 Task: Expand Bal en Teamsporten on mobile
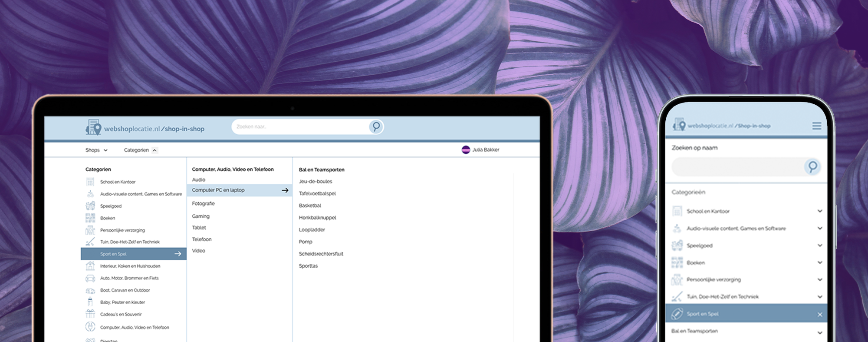819,332
